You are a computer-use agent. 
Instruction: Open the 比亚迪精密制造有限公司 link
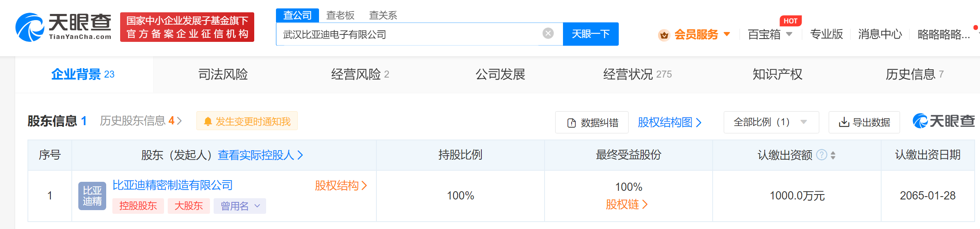172,185
